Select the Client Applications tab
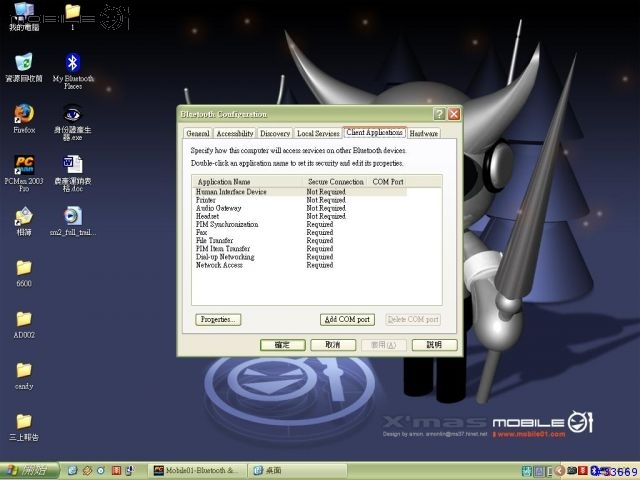The height and width of the screenshot is (480, 640). pos(375,132)
